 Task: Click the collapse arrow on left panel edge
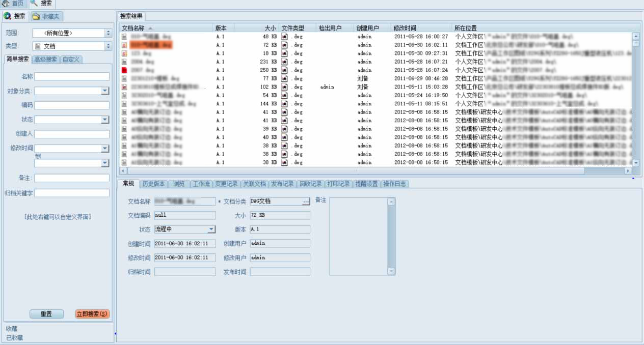(115, 334)
